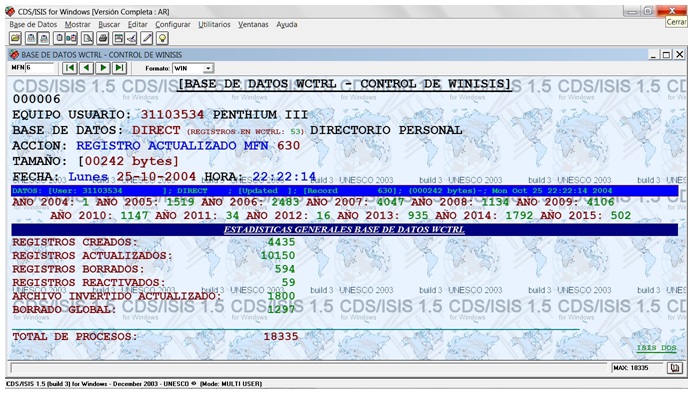Viewport: 695px width, 395px height.
Task: Click the empty status message field at bottom
Action: pyautogui.click(x=308, y=368)
